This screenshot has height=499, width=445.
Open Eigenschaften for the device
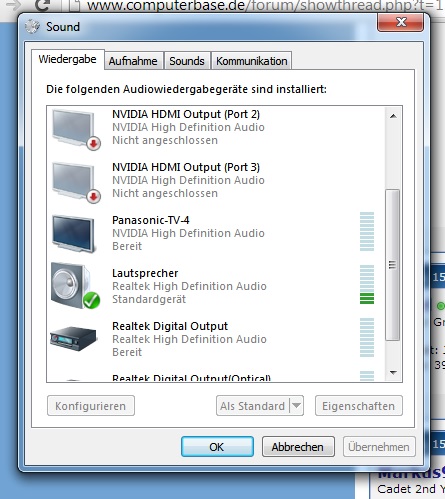359,406
